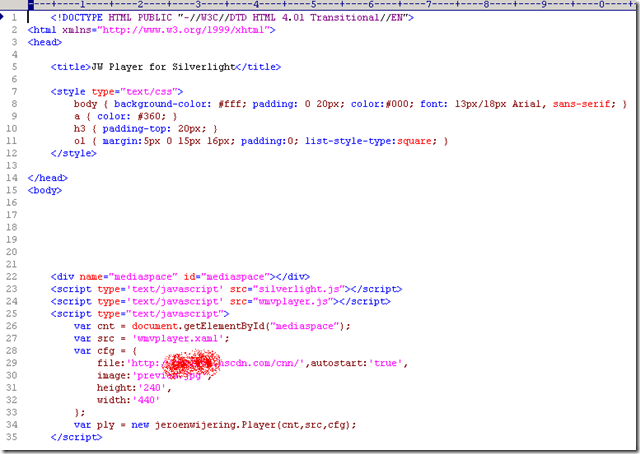Viewport: 640px width, 454px height.
Task: Click the wmvplayer.js script line
Action: pos(220,301)
